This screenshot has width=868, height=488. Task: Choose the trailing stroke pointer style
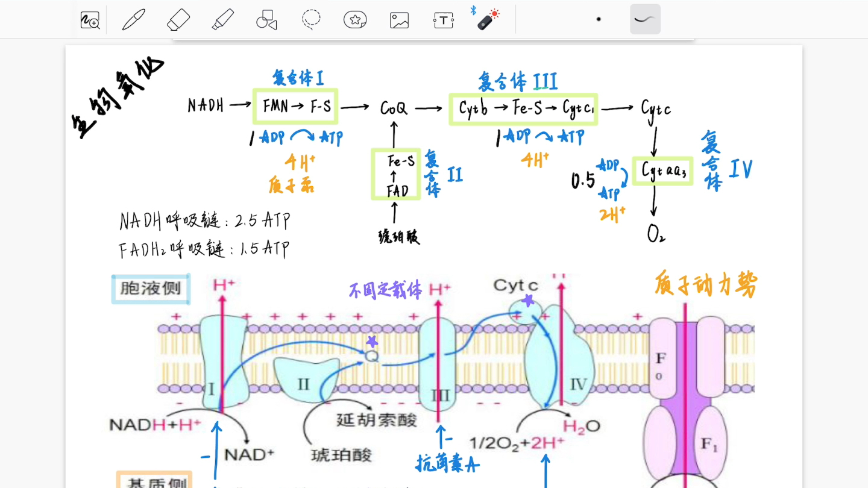[645, 19]
